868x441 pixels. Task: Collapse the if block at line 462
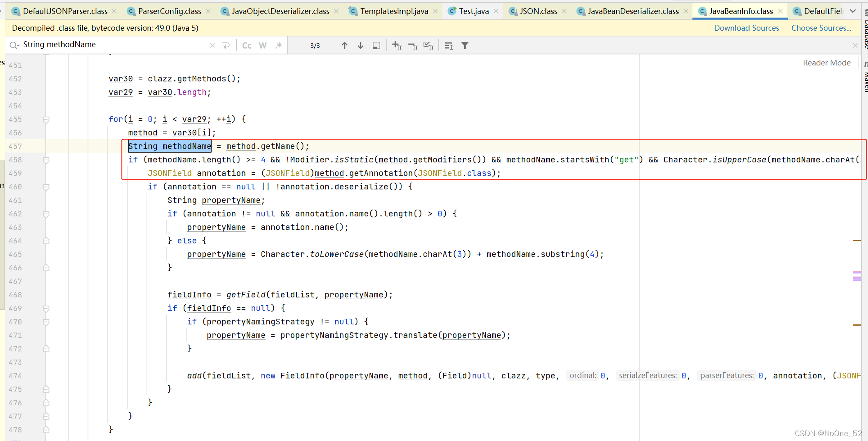46,214
